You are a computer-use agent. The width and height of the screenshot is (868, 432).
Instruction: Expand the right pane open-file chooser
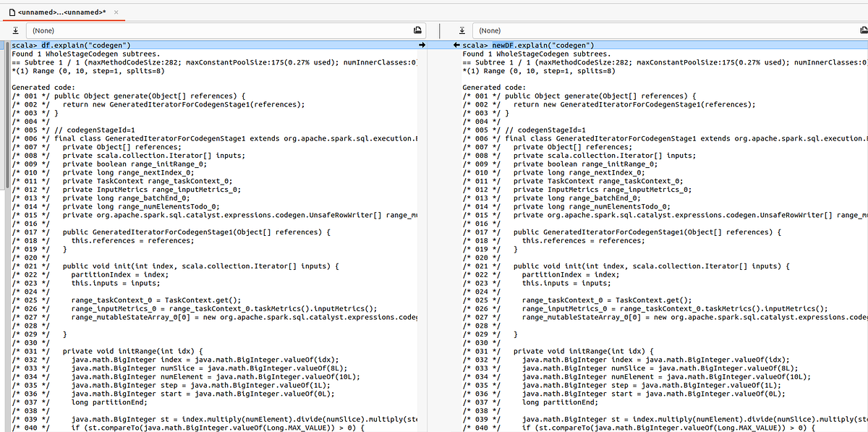[x=864, y=30]
